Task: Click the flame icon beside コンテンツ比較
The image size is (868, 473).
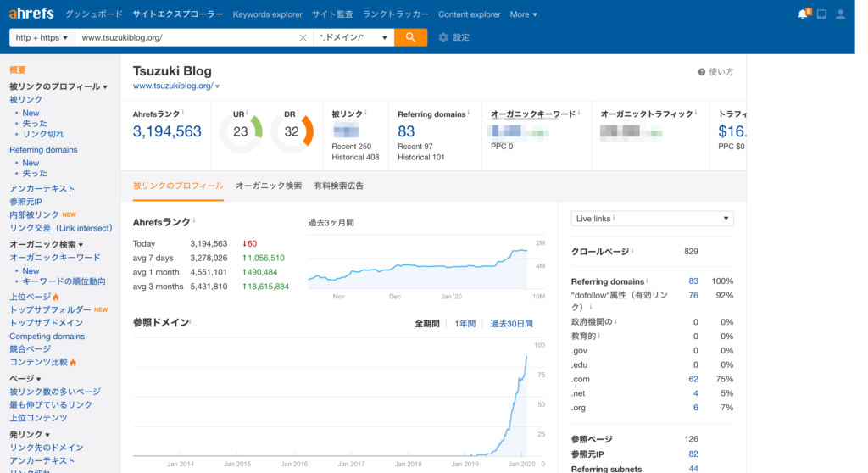Action: tap(73, 362)
